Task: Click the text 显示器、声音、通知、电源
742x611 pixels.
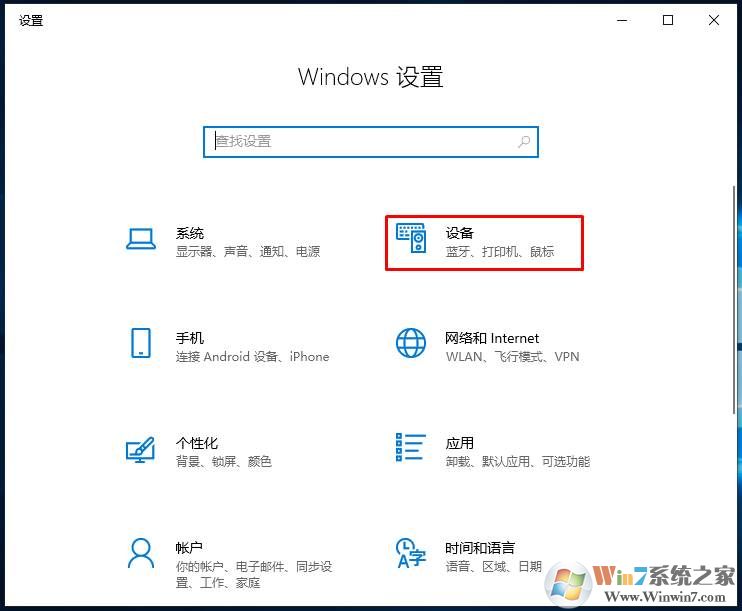Action: [248, 251]
